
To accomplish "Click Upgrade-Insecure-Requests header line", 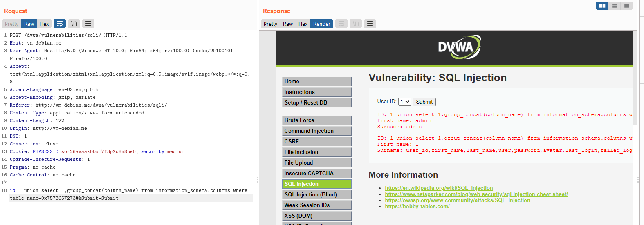I will [x=49, y=159].
